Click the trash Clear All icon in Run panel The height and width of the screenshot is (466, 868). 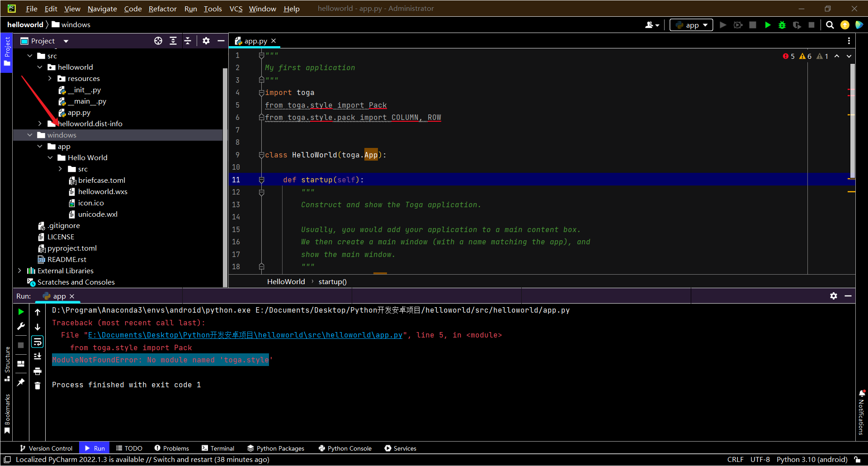click(38, 385)
